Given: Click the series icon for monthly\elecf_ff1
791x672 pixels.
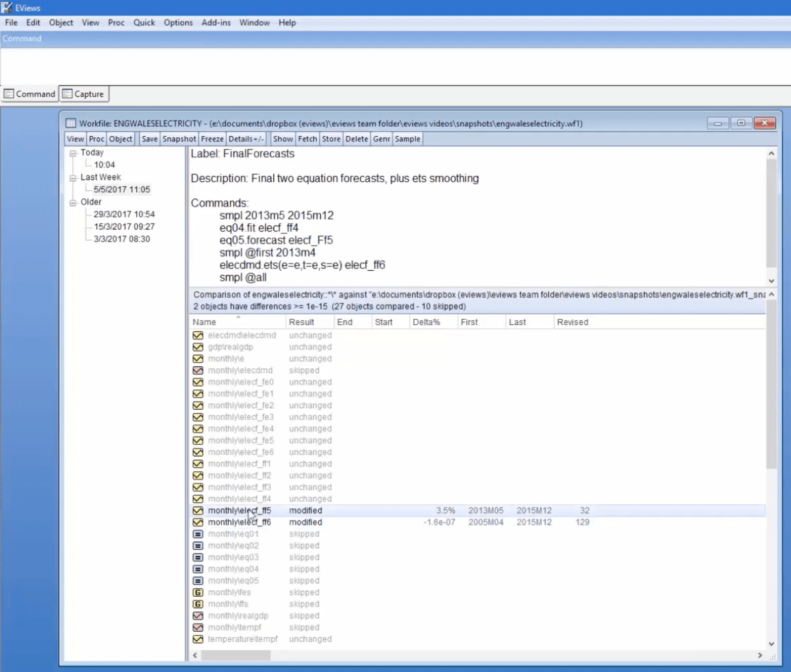Looking at the screenshot, I should [x=198, y=464].
